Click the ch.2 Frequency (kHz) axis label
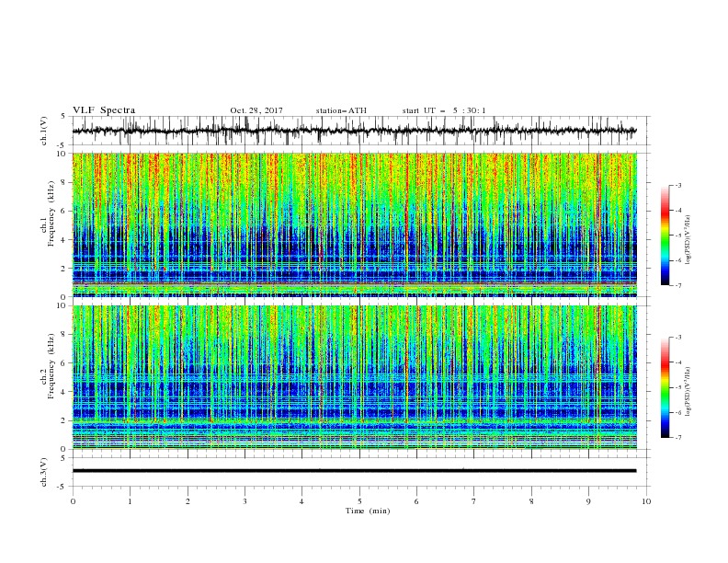This screenshot has height=563, width=728. click(50, 366)
